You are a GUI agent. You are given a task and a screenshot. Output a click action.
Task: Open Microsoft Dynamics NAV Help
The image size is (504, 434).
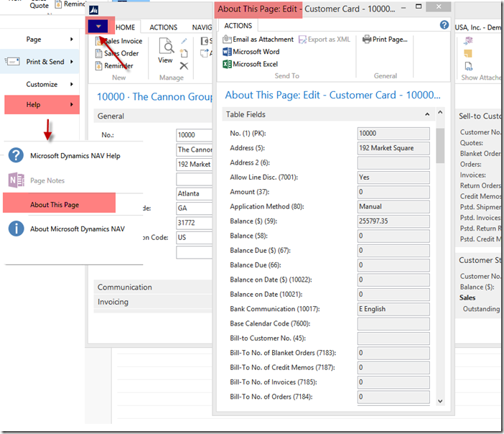[x=75, y=156]
